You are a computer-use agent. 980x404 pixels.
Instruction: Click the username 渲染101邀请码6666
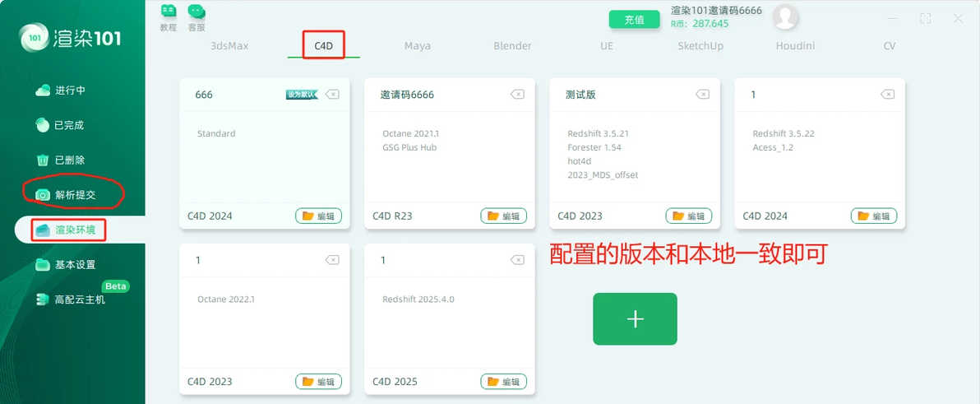pos(716,10)
